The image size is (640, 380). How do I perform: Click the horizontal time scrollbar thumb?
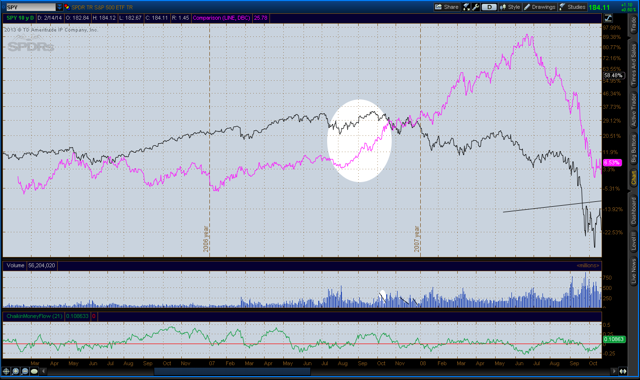pos(232,371)
